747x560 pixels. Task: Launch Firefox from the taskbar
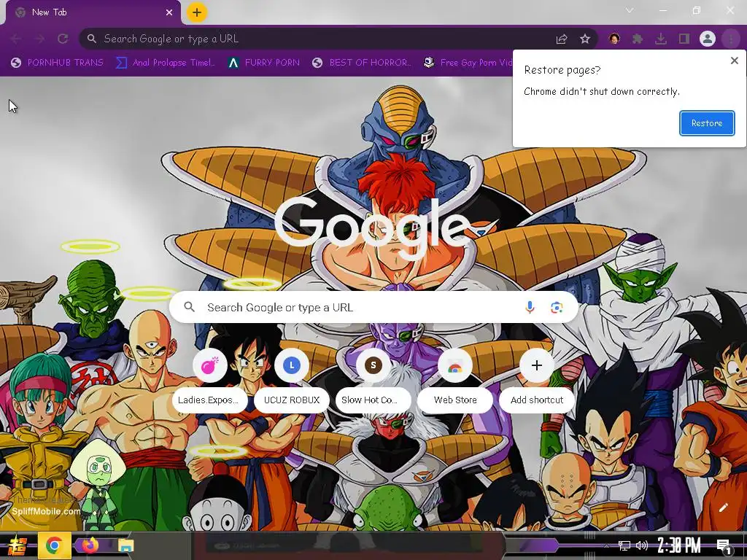click(90, 545)
